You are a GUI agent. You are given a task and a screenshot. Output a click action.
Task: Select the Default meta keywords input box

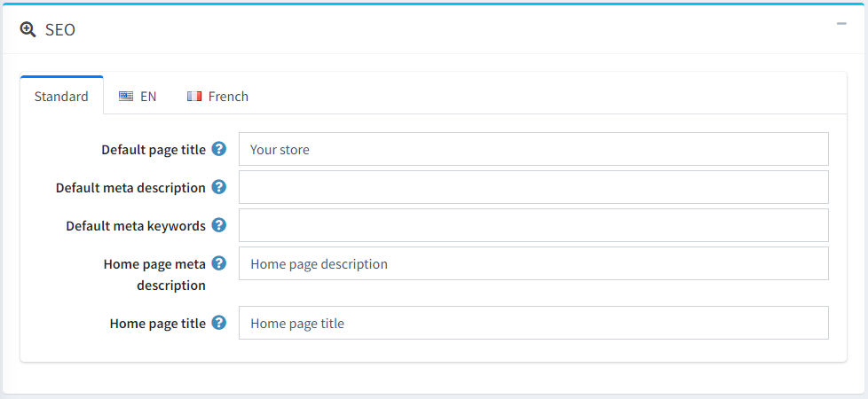point(533,225)
